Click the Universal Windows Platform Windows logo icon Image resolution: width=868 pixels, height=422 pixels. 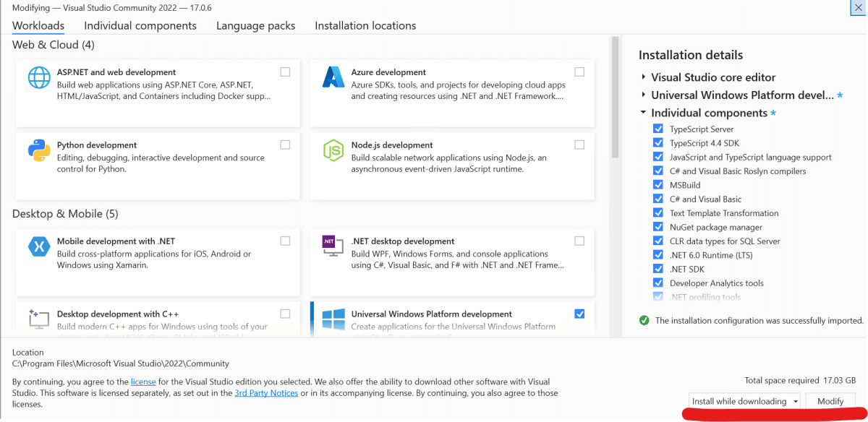pos(333,319)
